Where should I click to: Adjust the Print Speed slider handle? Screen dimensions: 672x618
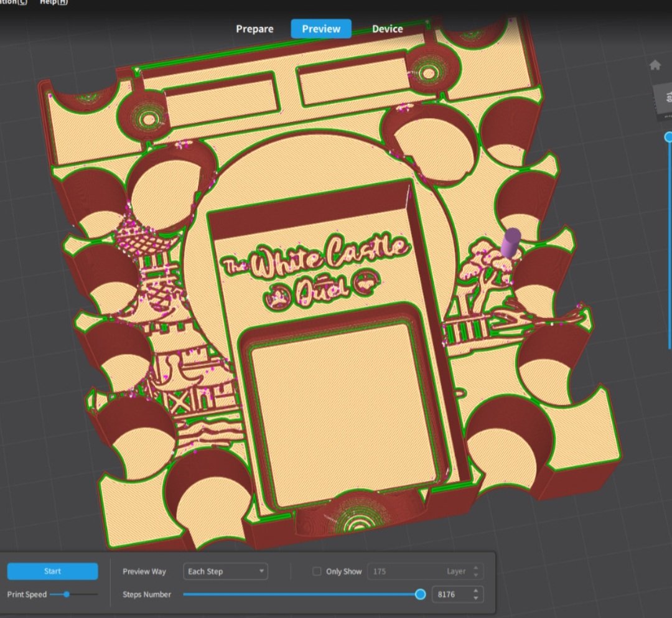coord(67,594)
